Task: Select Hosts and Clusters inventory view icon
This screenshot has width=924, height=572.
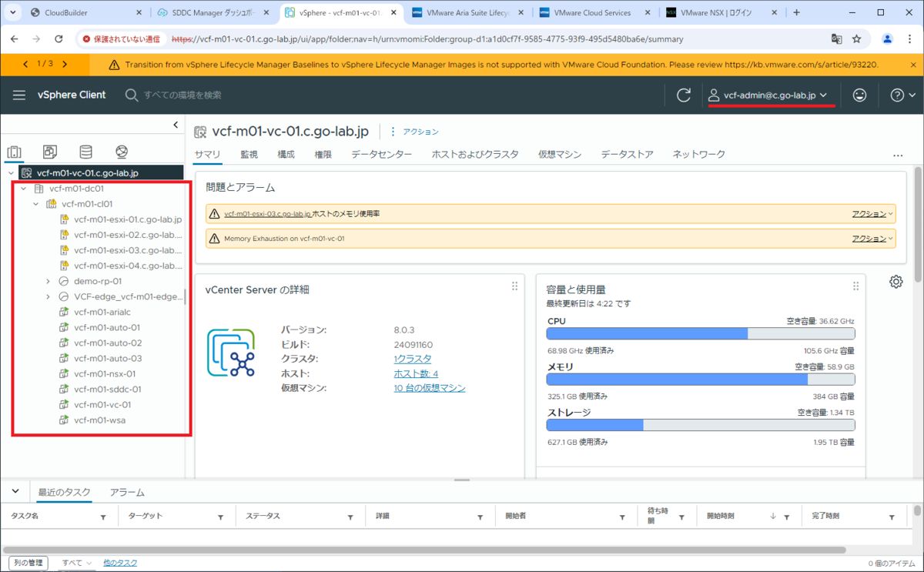Action: pyautogui.click(x=15, y=152)
